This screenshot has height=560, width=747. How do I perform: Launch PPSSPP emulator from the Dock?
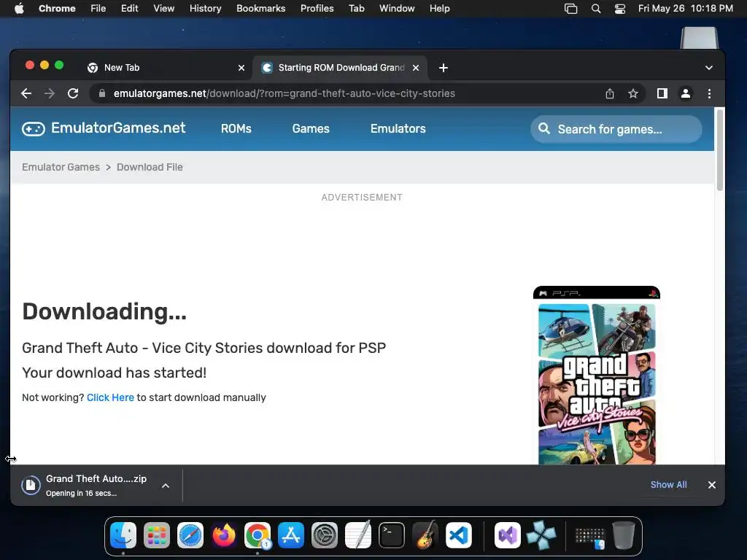click(541, 535)
